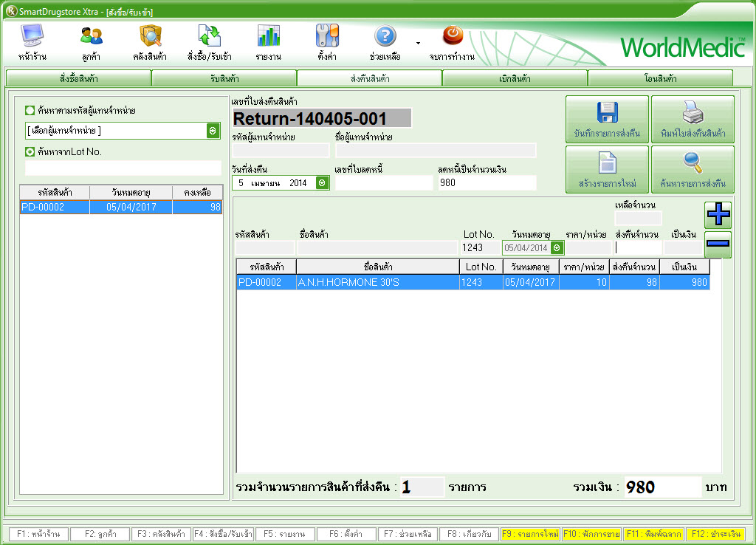Open ตั้งค่า settings tools icon

coord(327,36)
